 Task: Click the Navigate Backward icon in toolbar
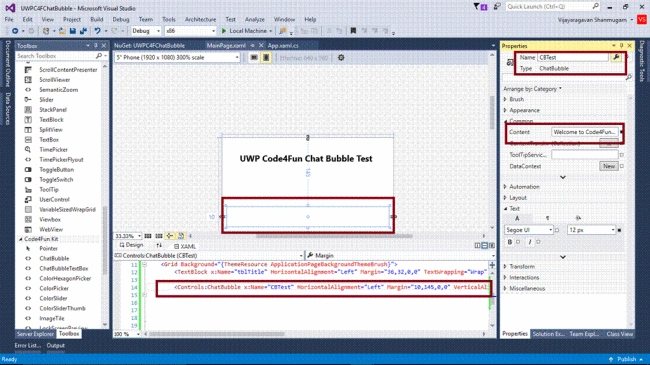point(15,31)
